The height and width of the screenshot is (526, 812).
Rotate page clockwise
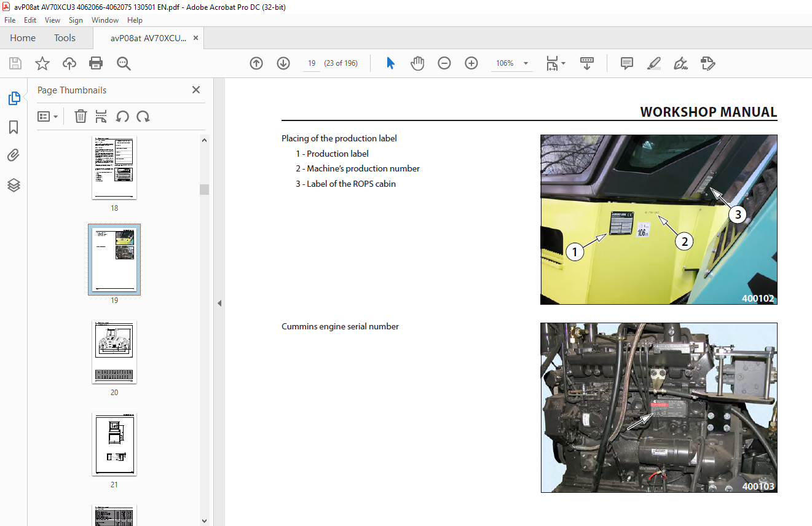point(143,116)
